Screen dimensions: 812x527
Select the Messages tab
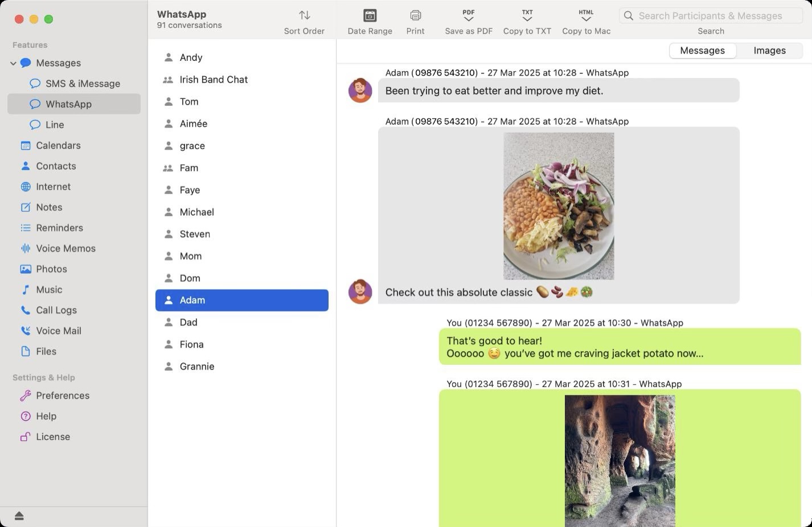[702, 50]
